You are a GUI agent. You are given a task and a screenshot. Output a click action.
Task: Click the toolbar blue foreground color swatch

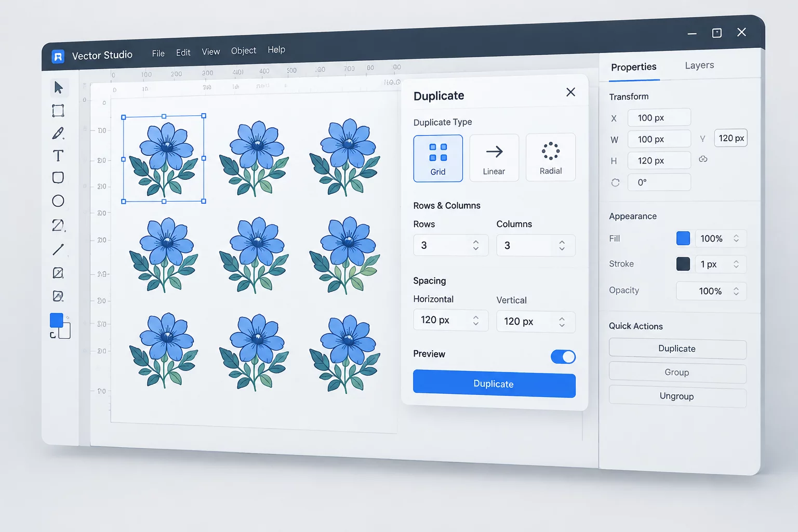point(56,320)
